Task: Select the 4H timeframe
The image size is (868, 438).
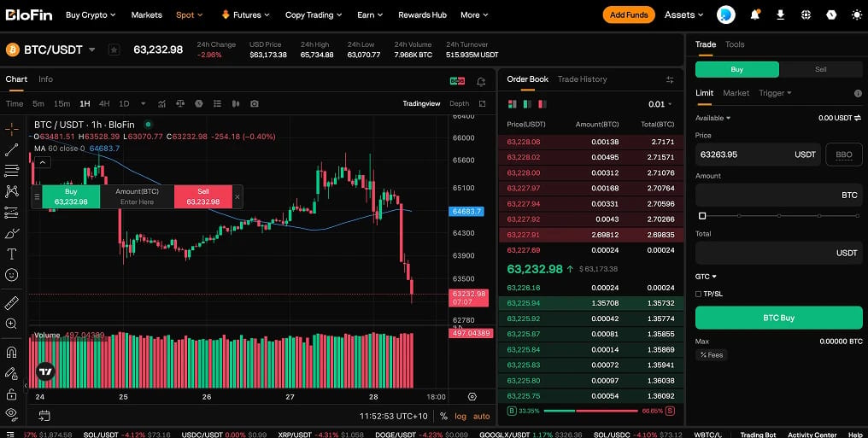Action: coord(104,104)
